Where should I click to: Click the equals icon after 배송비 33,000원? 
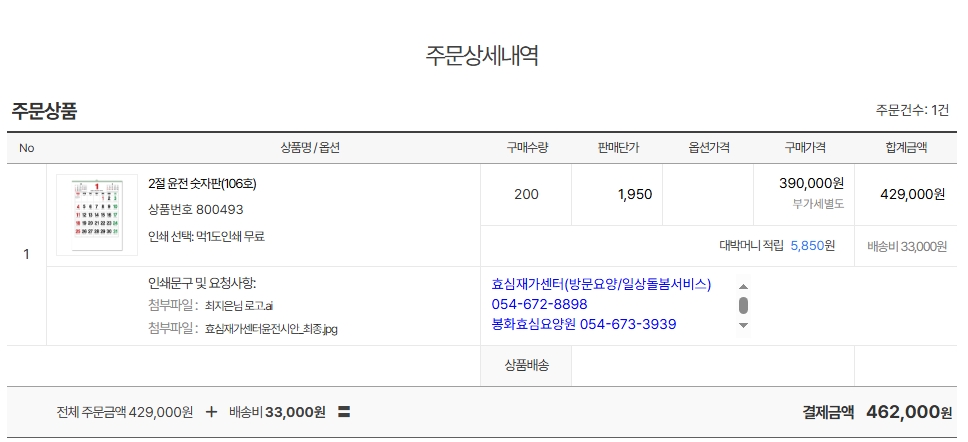(343, 411)
